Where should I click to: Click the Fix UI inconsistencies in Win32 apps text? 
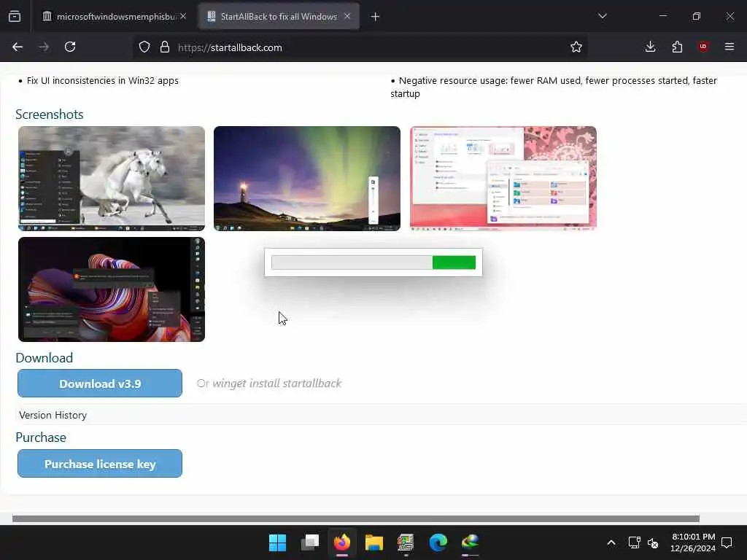tap(102, 80)
